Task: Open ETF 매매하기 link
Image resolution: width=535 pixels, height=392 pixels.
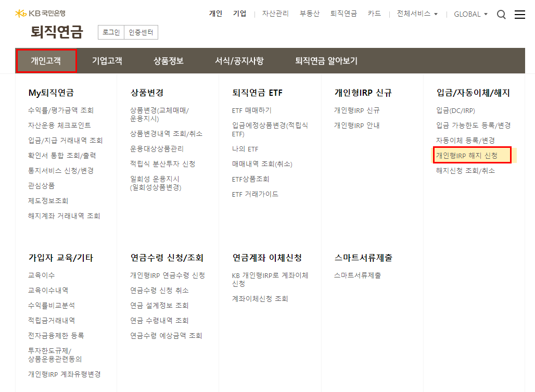Action: pos(251,110)
